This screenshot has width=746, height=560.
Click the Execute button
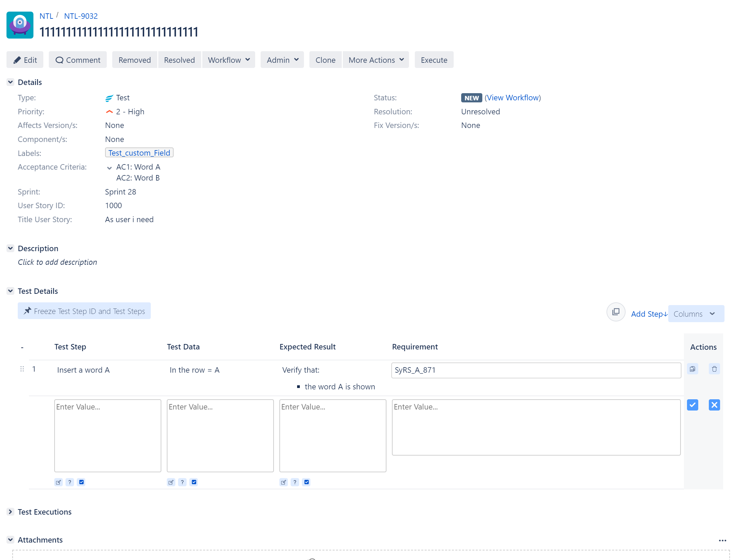point(434,60)
